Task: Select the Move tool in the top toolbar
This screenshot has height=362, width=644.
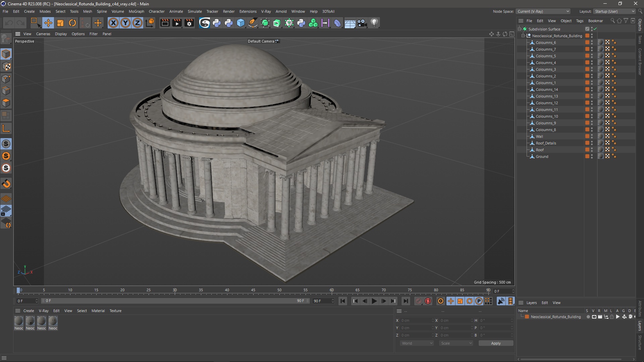Action: click(48, 23)
